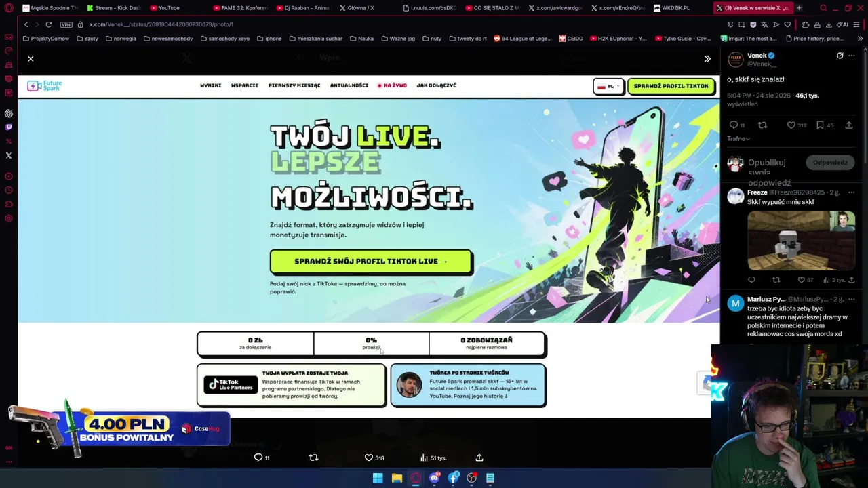The width and height of the screenshot is (868, 488).
Task: Open the ProjektyDomow bookmark folder
Action: click(46, 39)
